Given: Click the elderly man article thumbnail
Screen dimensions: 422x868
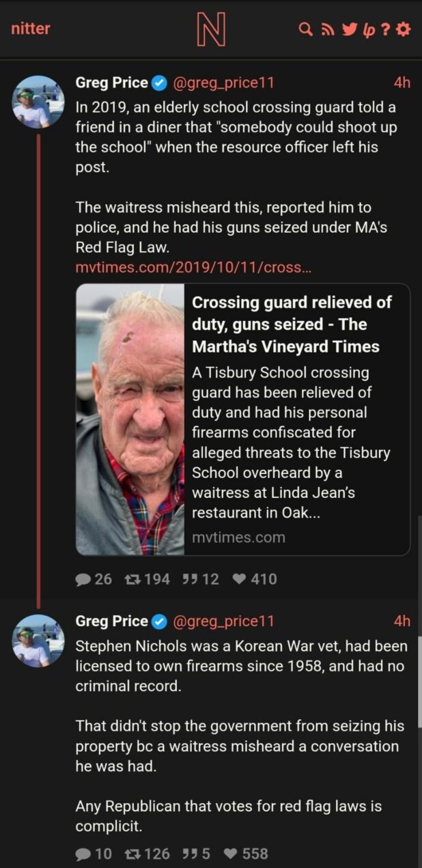Looking at the screenshot, I should pos(130,419).
